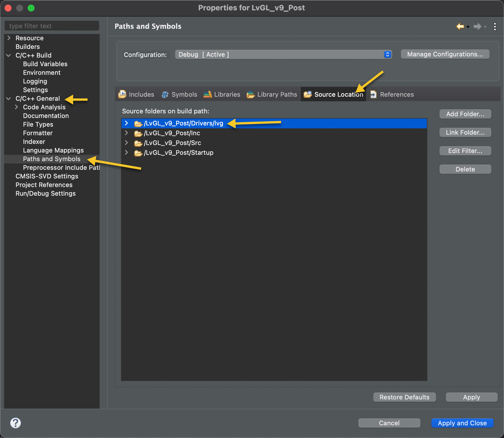Click the Source Location folder icon
Viewport: 504px width, 438px height.
click(308, 94)
